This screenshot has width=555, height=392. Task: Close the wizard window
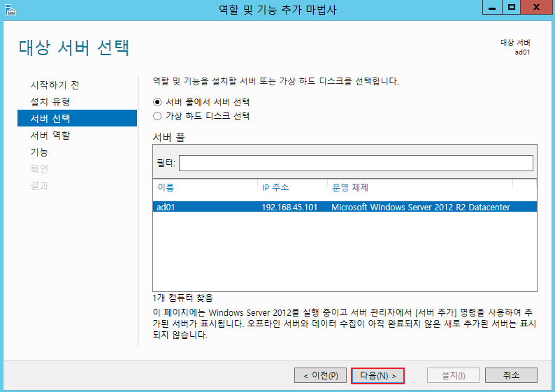pos(537,8)
